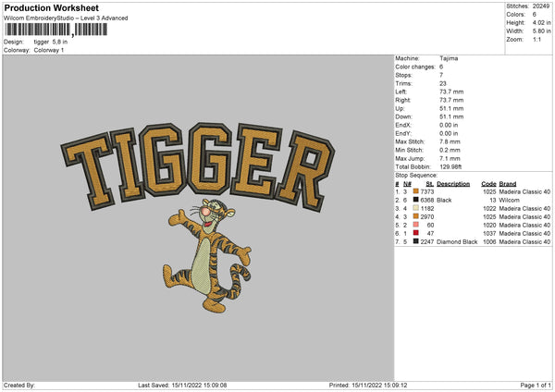Click the pink swatch in stop row 5

pos(416,225)
